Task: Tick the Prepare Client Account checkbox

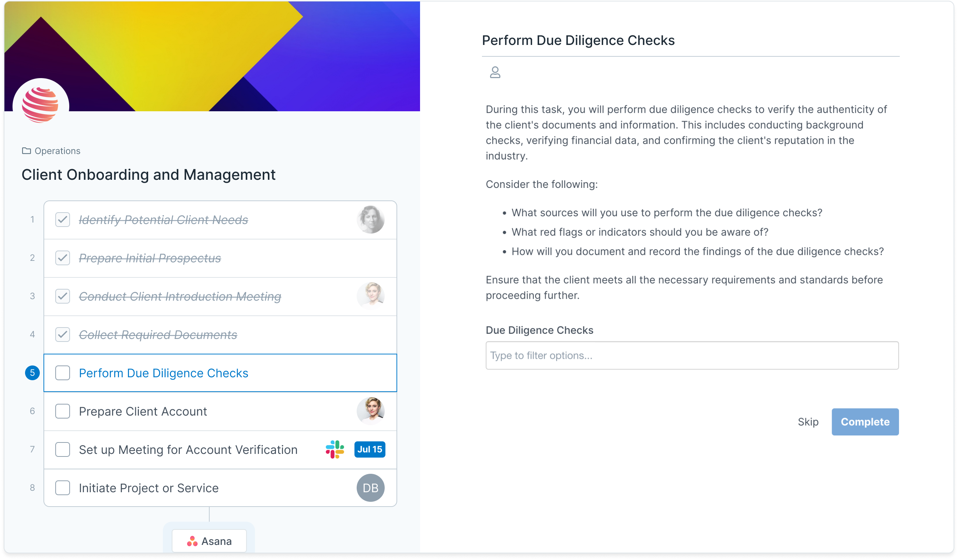Action: point(62,412)
